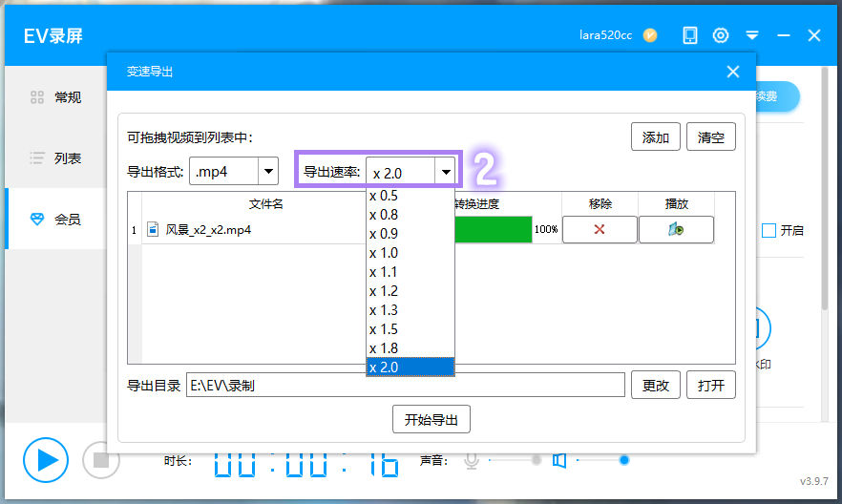Select speed x 1.0 from the list
842x504 pixels.
[x=410, y=253]
